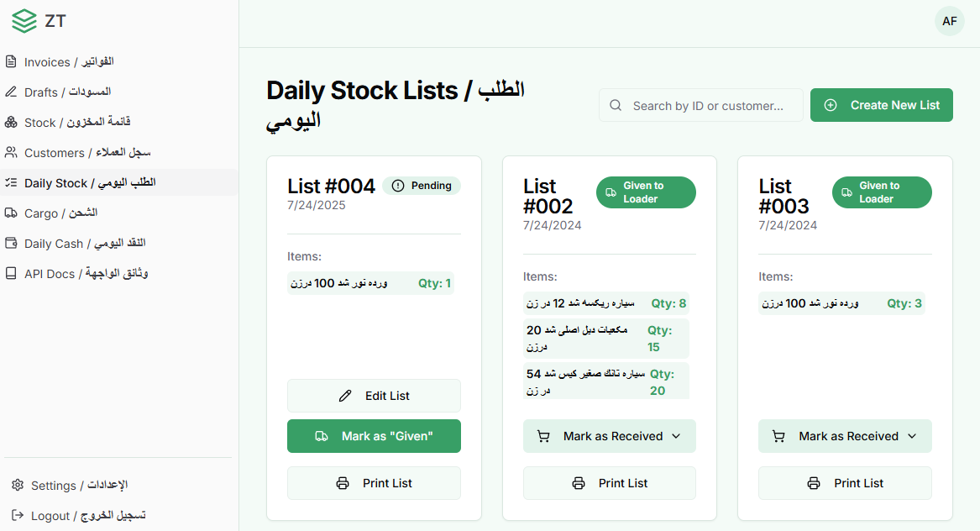Image resolution: width=980 pixels, height=531 pixels.
Task: Click Create New List button
Action: coord(881,105)
